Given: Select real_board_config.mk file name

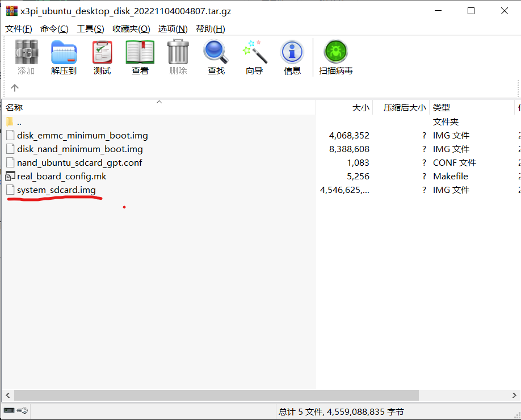Looking at the screenshot, I should coord(61,176).
